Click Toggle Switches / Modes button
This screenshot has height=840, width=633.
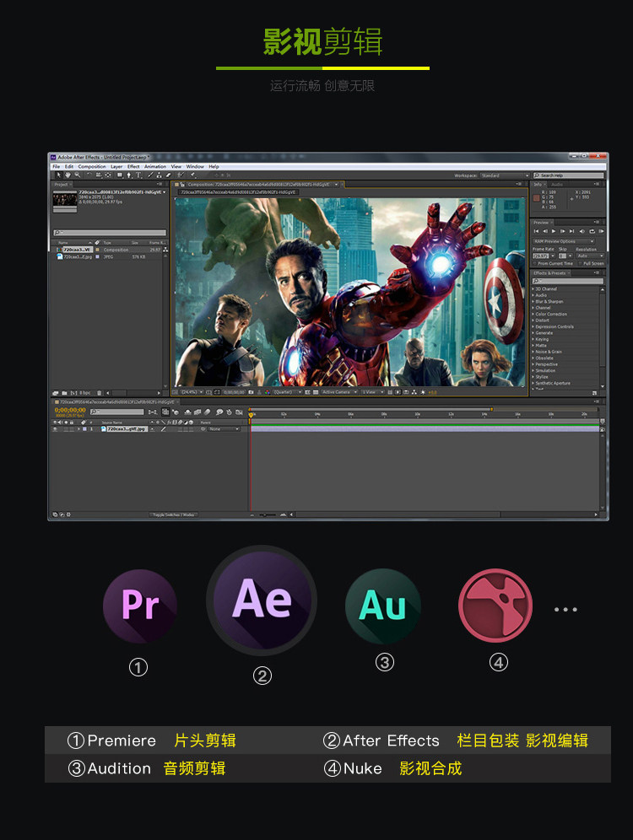[x=173, y=514]
